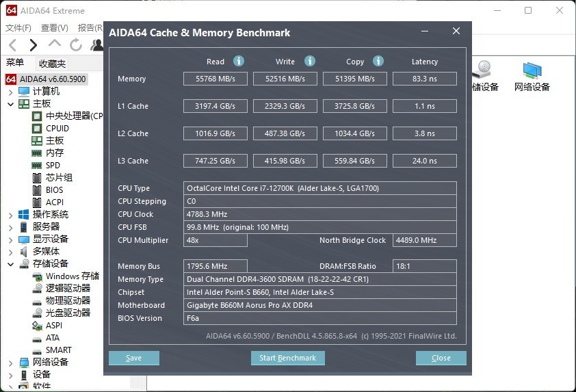Viewport: 576px width, 392px height.
Task: Click the Close button in benchmark dialog
Action: coord(441,358)
